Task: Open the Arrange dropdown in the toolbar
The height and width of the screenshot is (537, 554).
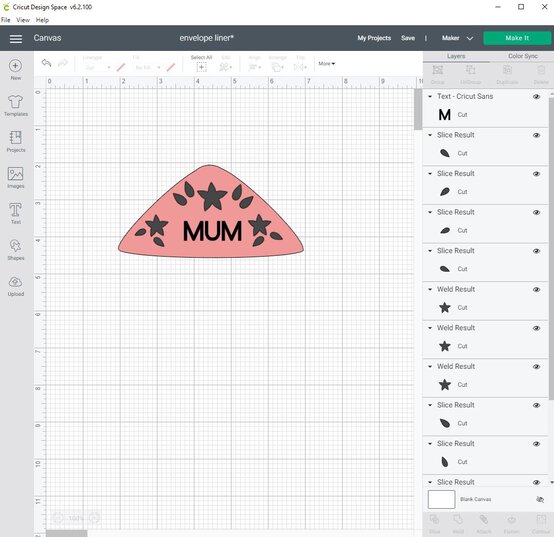Action: click(x=278, y=67)
